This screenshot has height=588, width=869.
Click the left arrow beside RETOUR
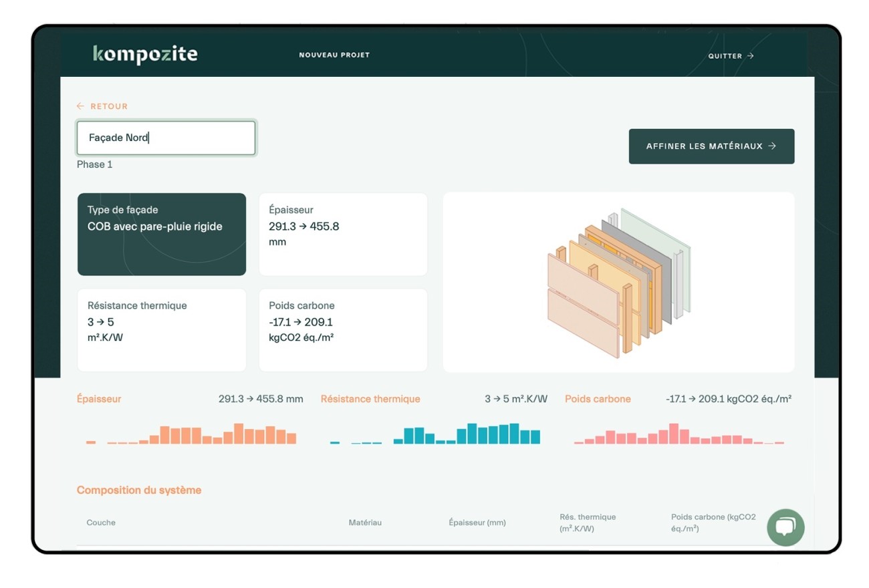coord(80,106)
